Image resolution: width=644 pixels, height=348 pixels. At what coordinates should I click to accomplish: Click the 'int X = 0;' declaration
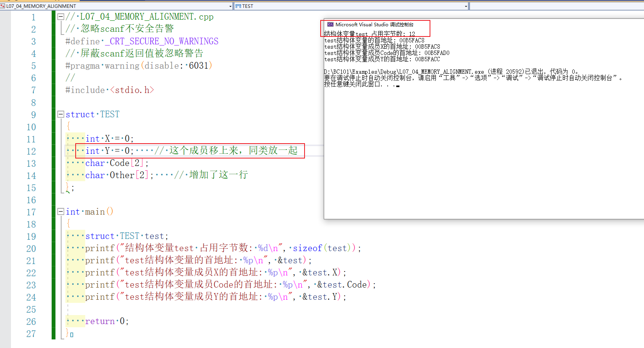tap(110, 138)
